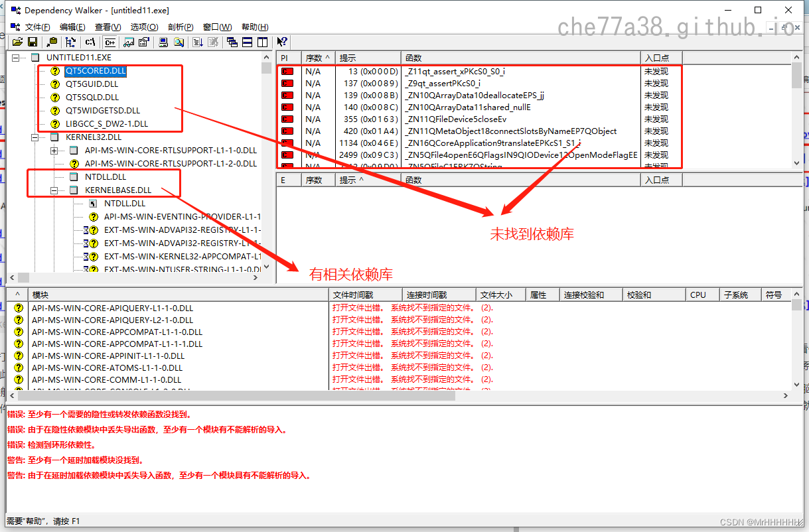The image size is (809, 532).
Task: Expand API-MS-WIN-CORE-RTLSUPPORT-L1-1-0.DLL node
Action: click(54, 151)
